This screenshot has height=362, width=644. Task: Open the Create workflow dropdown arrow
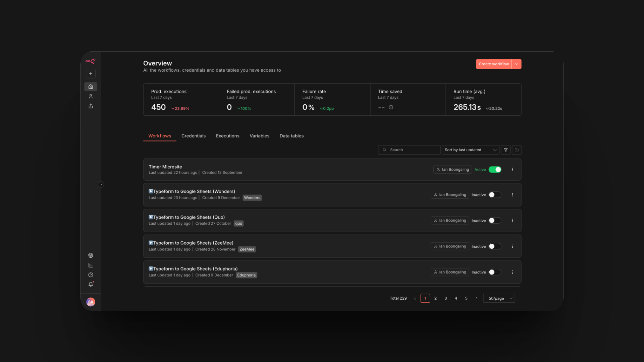tap(517, 64)
